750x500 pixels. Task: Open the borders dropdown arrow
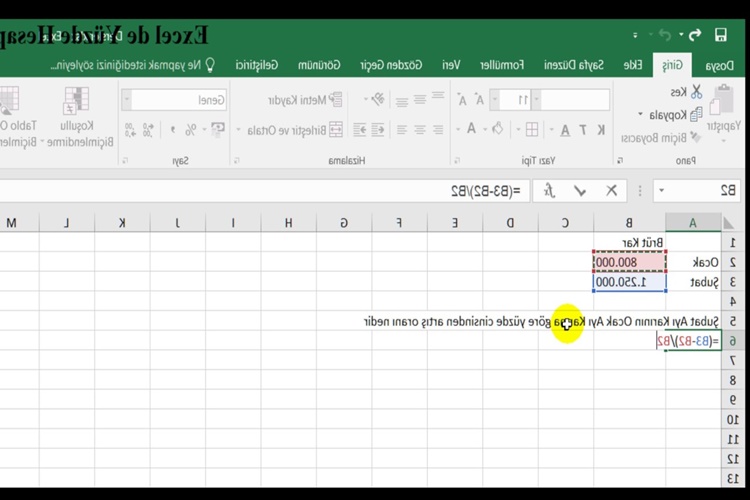518,129
